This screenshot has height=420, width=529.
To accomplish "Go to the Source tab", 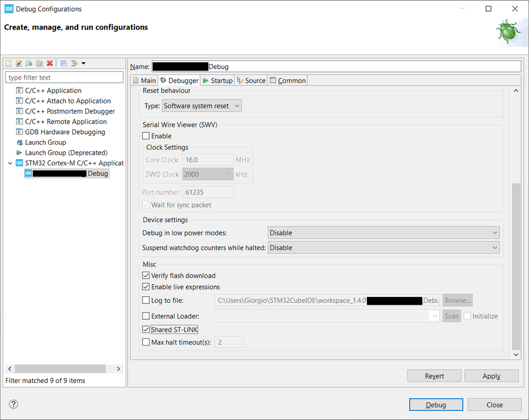I will [x=251, y=81].
